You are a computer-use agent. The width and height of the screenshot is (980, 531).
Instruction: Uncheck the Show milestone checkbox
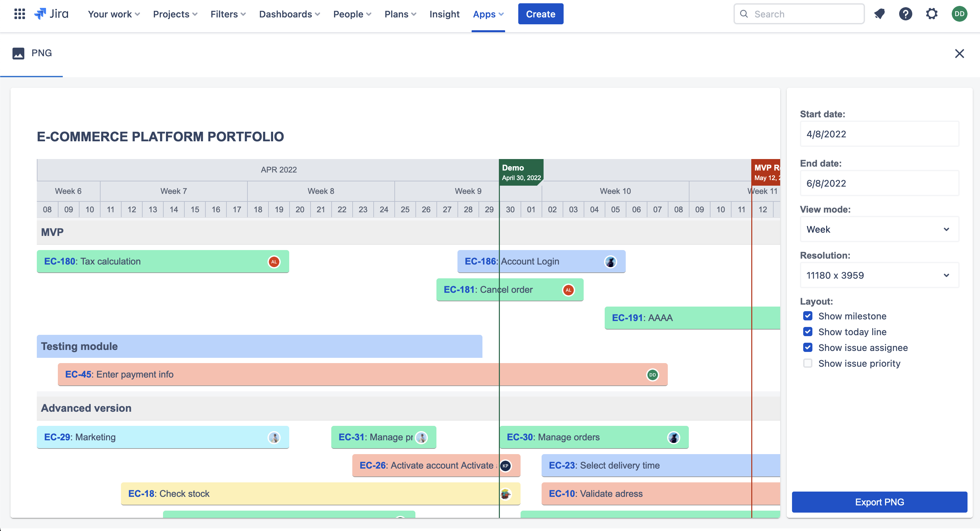pos(808,316)
